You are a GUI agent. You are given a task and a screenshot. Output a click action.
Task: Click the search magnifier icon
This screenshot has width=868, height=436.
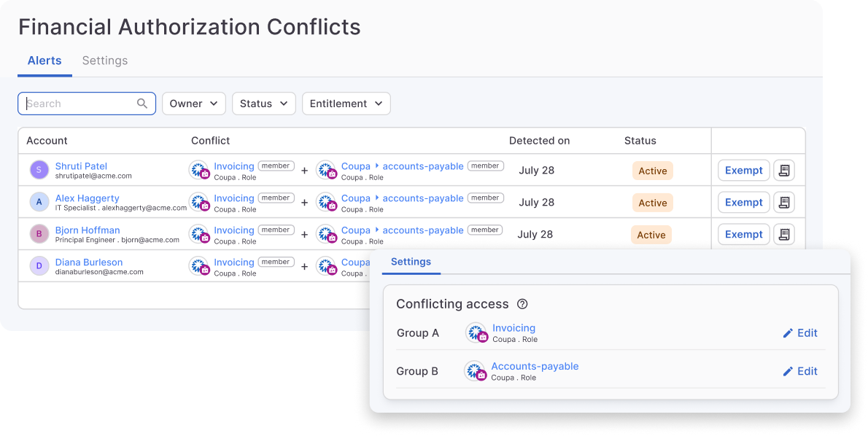[142, 104]
